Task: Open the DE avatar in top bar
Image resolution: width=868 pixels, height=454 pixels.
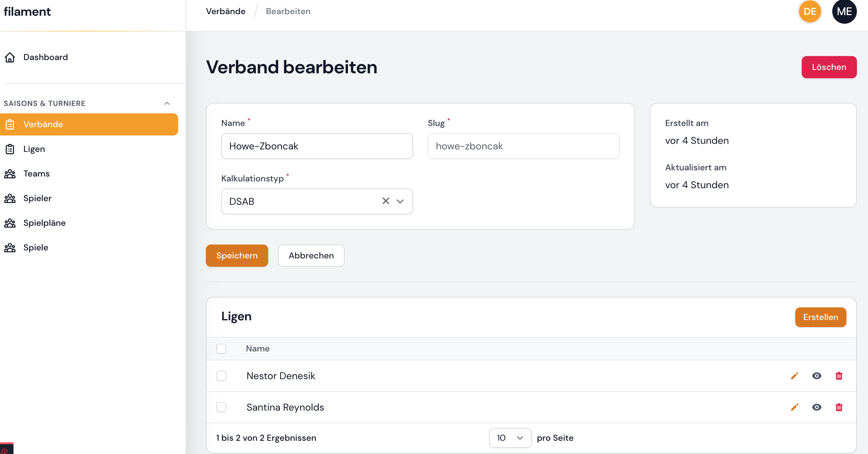Action: (810, 11)
